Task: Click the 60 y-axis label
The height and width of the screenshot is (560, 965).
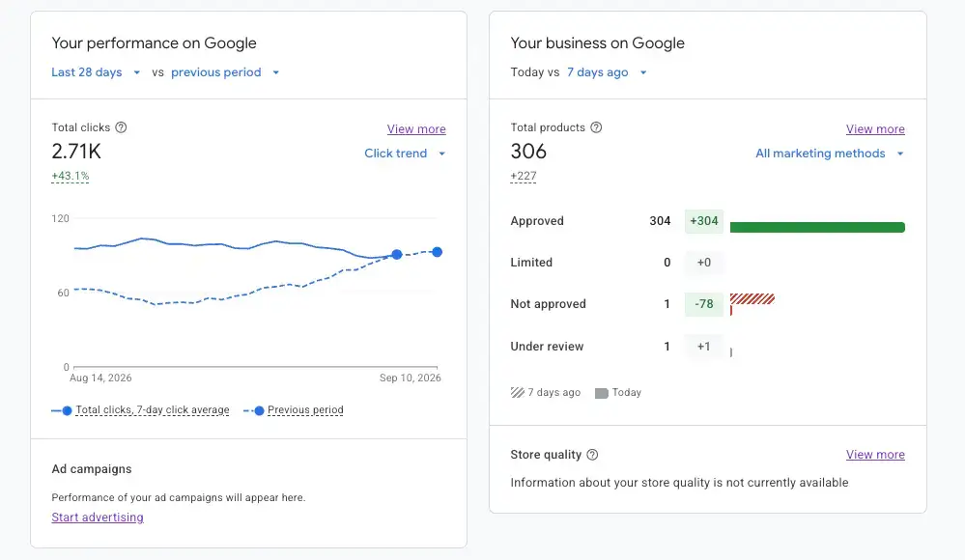Action: [x=64, y=293]
